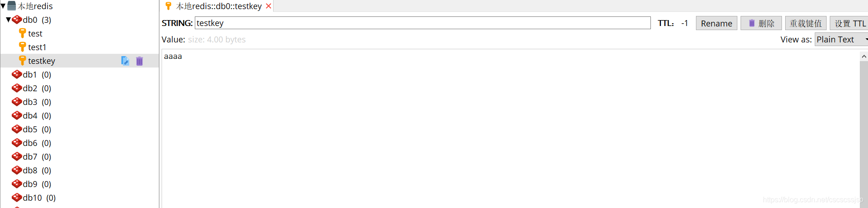Click the red db9 database icon
868x208 pixels.
pyautogui.click(x=17, y=184)
